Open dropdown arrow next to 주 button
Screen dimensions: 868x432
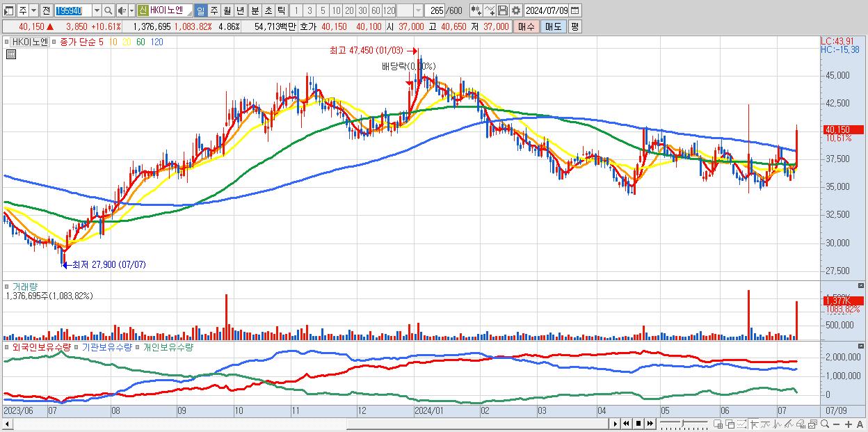pyautogui.click(x=33, y=10)
